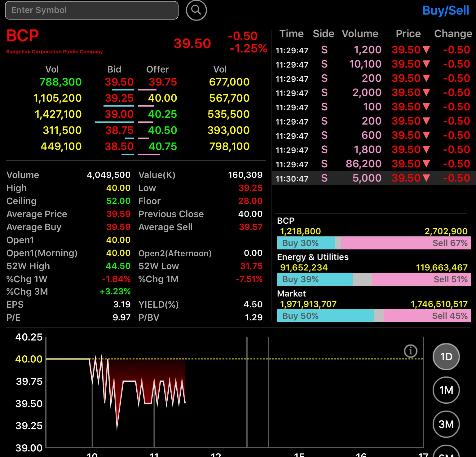Click the 40.00 chart axis label

(x=29, y=359)
